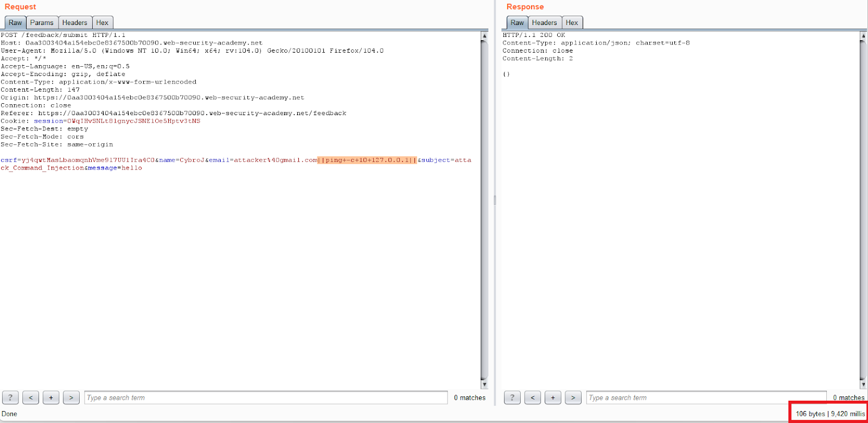This screenshot has width=868, height=423.
Task: Click the 106 bytes | 9,420 millis status
Action: (x=830, y=414)
